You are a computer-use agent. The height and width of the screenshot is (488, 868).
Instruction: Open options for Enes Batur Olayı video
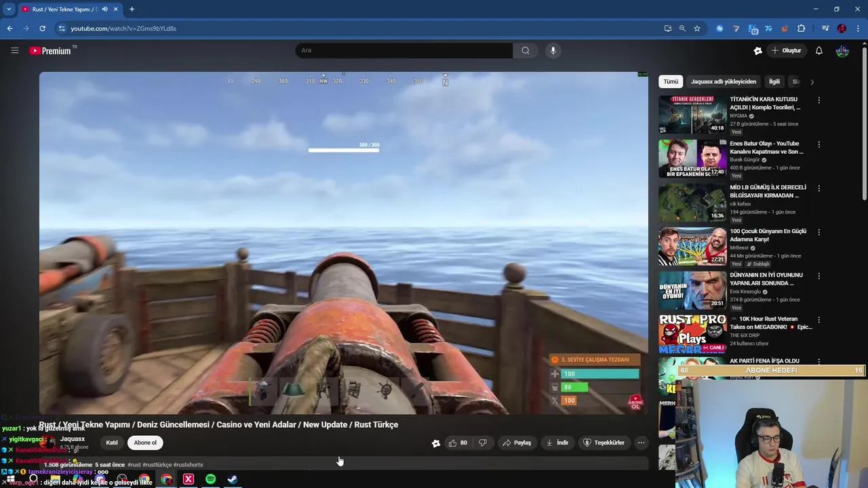pos(818,144)
